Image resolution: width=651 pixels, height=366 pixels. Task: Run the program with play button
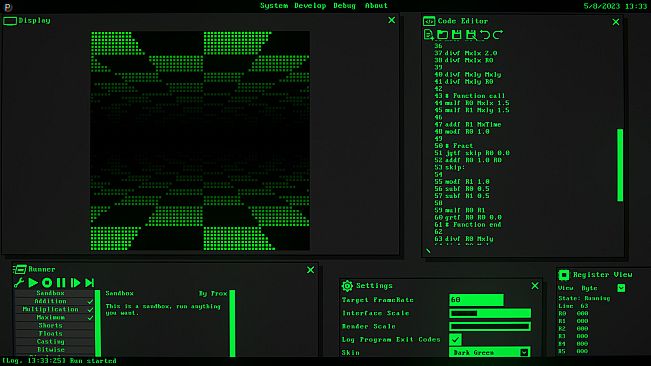pyautogui.click(x=33, y=283)
